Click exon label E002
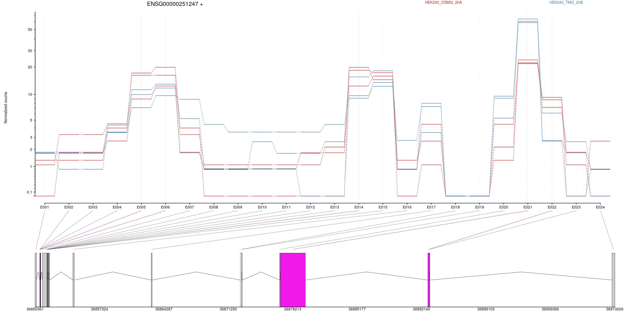The image size is (644, 322). tap(69, 207)
